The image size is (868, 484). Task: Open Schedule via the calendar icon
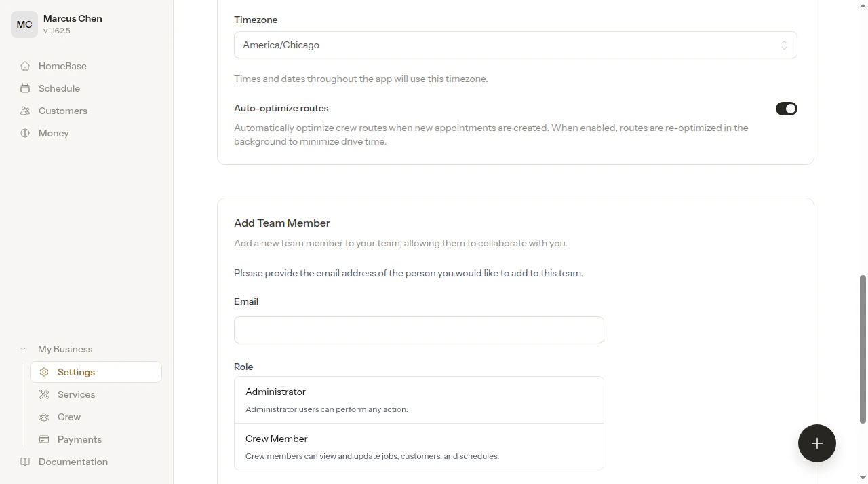[x=25, y=88]
